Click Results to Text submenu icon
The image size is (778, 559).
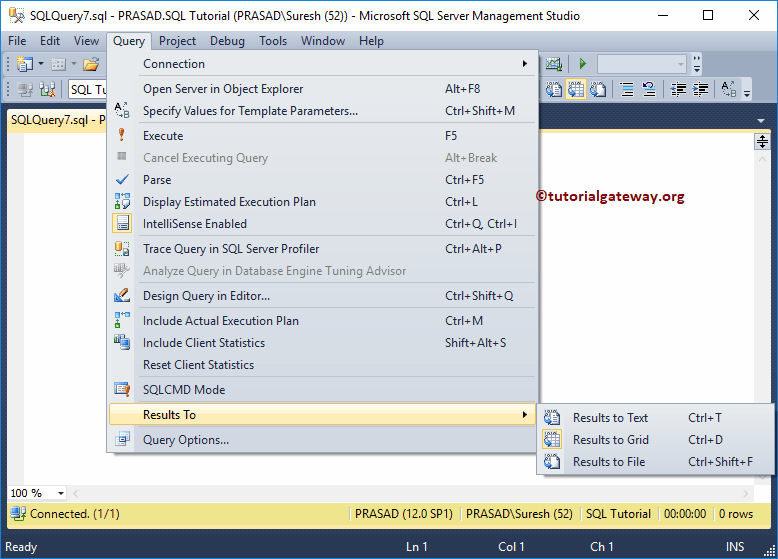coord(552,418)
